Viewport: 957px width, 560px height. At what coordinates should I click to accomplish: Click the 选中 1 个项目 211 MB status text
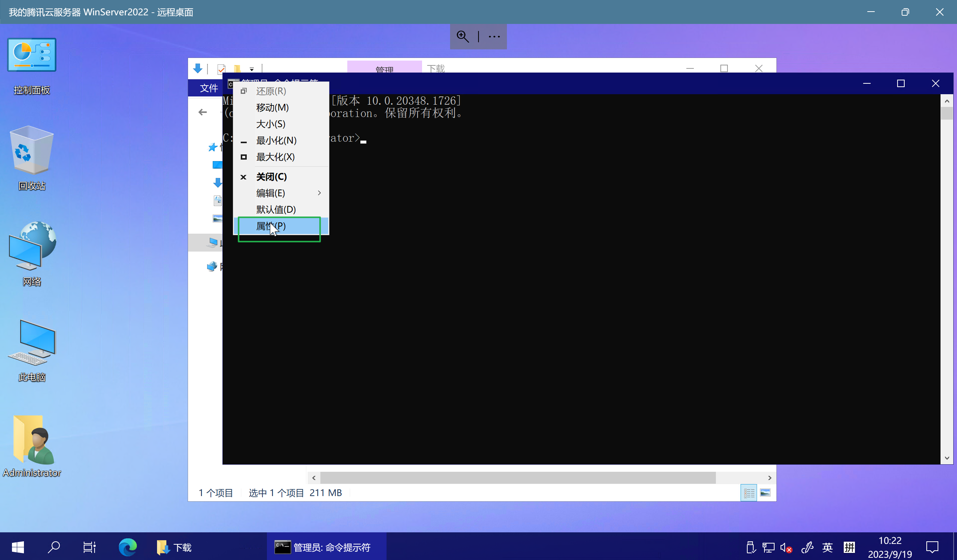295,493
